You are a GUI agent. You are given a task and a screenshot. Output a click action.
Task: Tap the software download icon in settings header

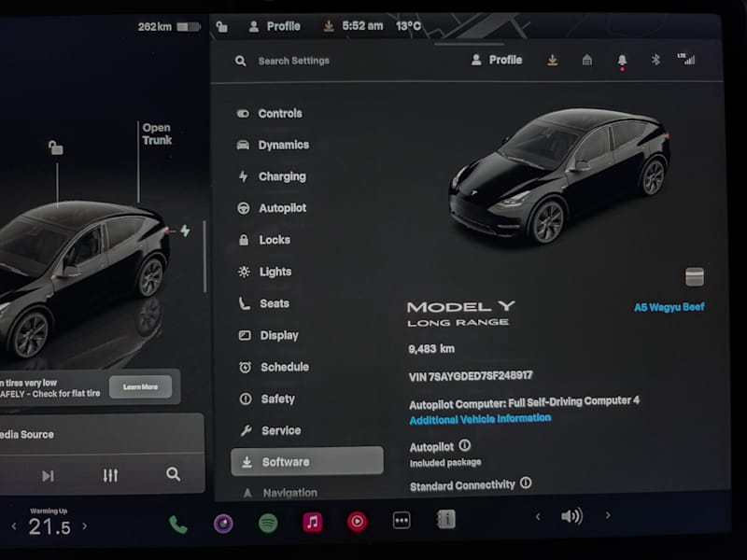(552, 60)
